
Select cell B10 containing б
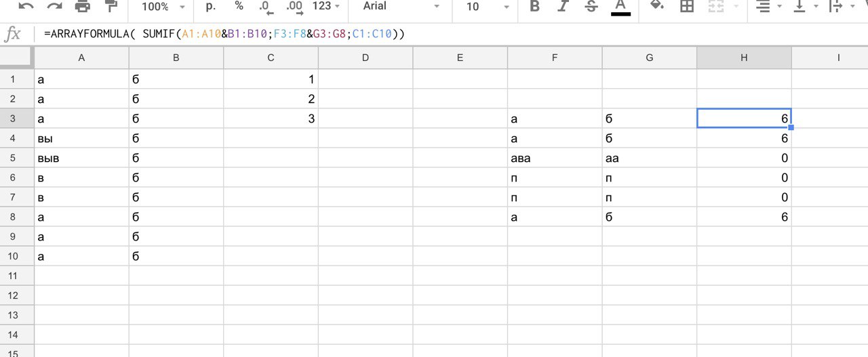[x=176, y=256]
